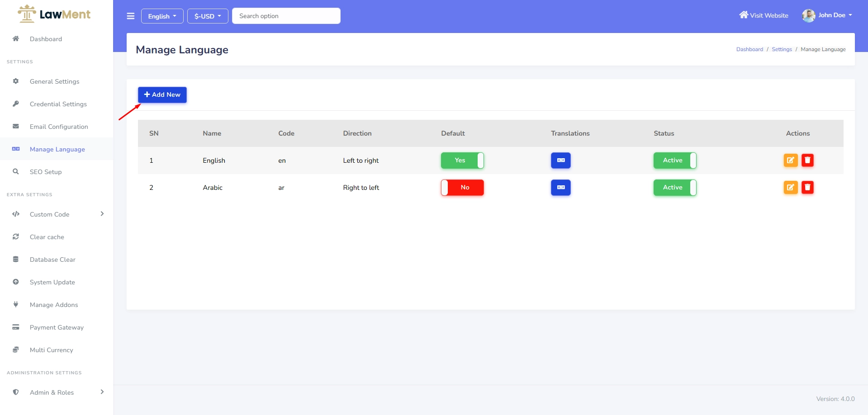Click the hamburger menu icon
This screenshot has width=868, height=415.
(131, 16)
